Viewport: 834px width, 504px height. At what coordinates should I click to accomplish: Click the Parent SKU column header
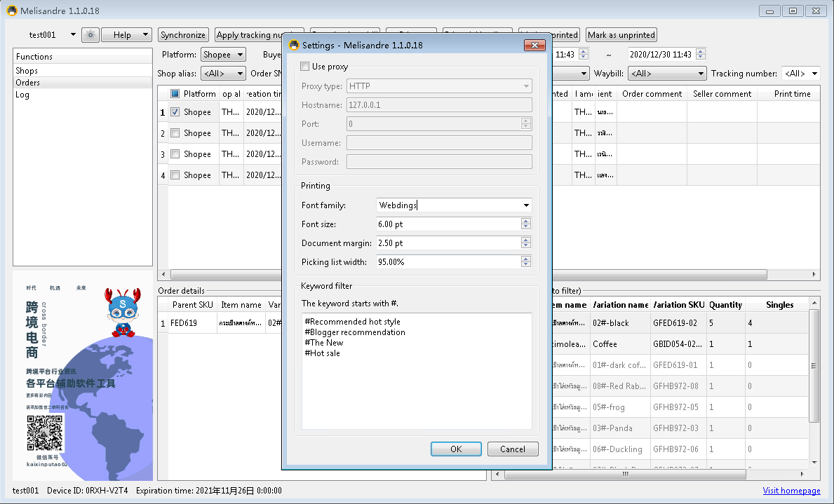tap(193, 305)
